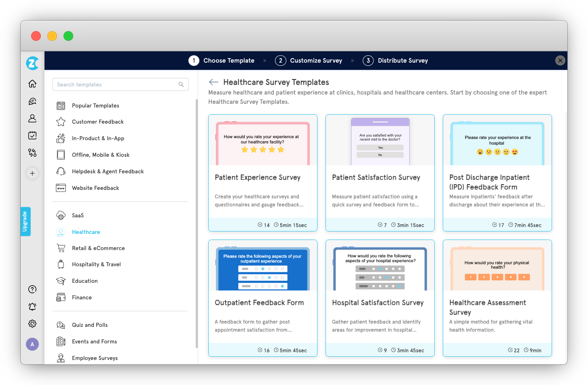Open the integrations icon below the calendar icon
Viewport: 588px width, 385px height.
[32, 153]
